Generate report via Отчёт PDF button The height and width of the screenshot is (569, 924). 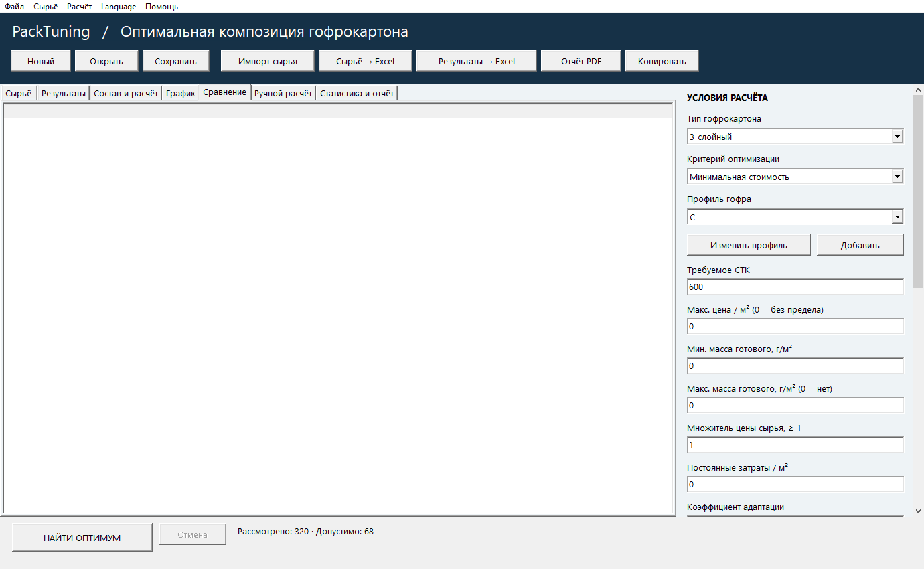(581, 61)
